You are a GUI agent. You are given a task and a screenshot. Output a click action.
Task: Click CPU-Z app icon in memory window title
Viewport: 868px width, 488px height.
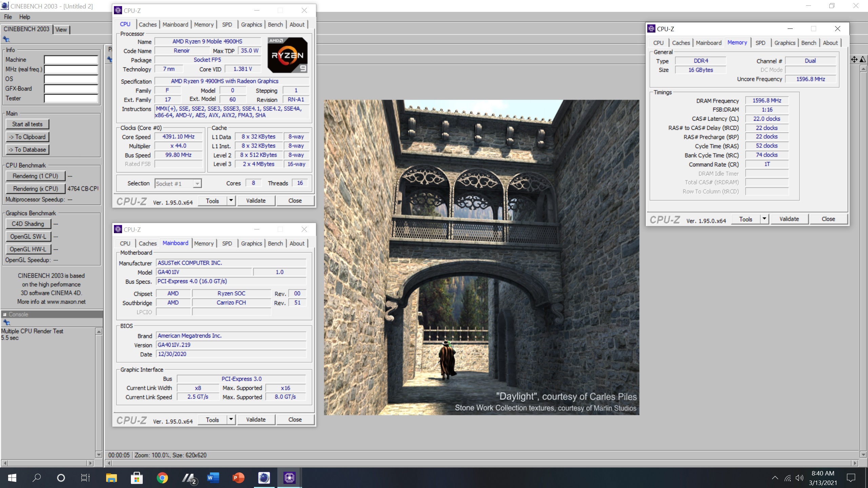(x=651, y=29)
